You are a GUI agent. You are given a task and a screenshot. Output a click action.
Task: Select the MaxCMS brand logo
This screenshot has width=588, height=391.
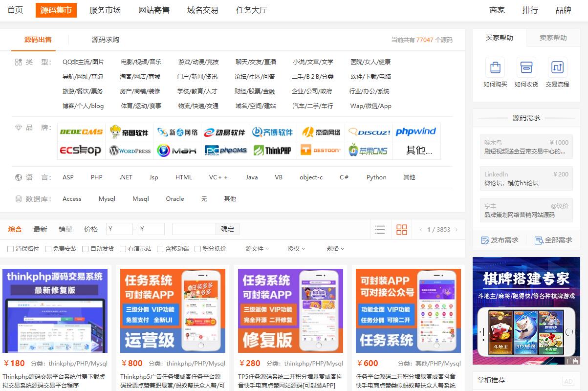point(177,151)
